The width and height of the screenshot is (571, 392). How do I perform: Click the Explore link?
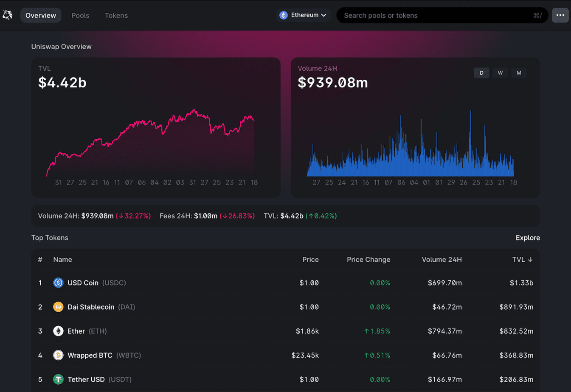click(528, 238)
